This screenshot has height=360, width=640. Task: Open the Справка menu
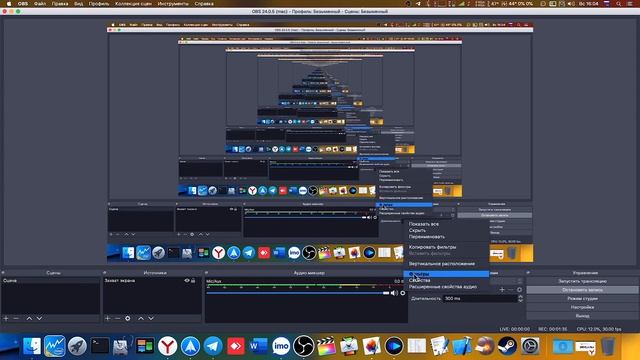pyautogui.click(x=204, y=4)
